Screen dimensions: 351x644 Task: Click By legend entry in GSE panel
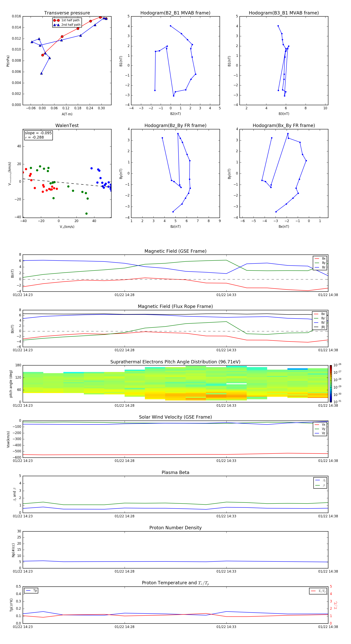[x=320, y=263]
